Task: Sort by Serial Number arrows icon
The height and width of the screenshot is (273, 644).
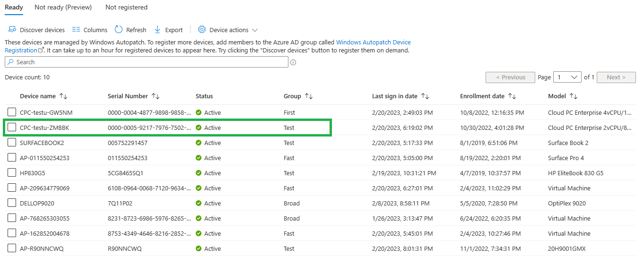Action: (x=156, y=96)
